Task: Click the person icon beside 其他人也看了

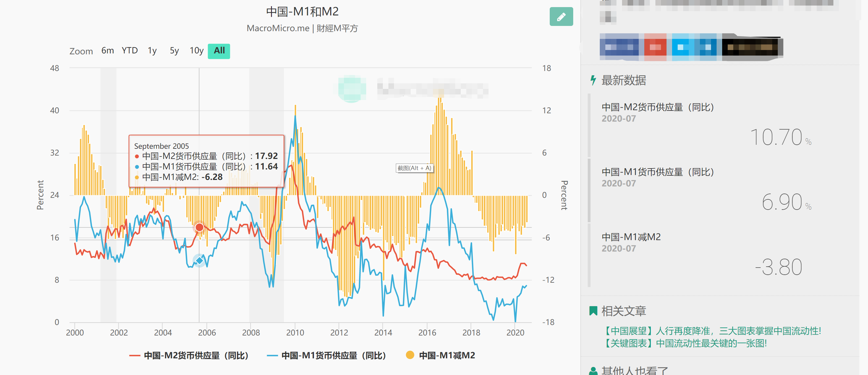Action: [x=593, y=371]
